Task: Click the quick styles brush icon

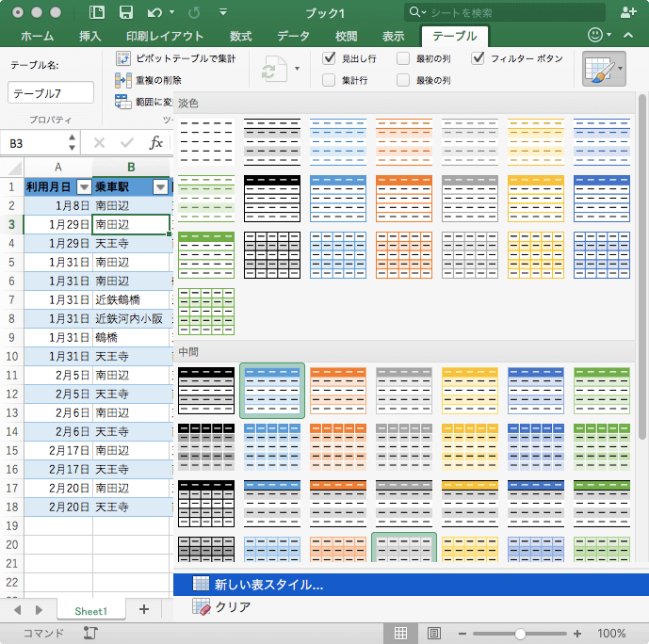Action: 599,69
